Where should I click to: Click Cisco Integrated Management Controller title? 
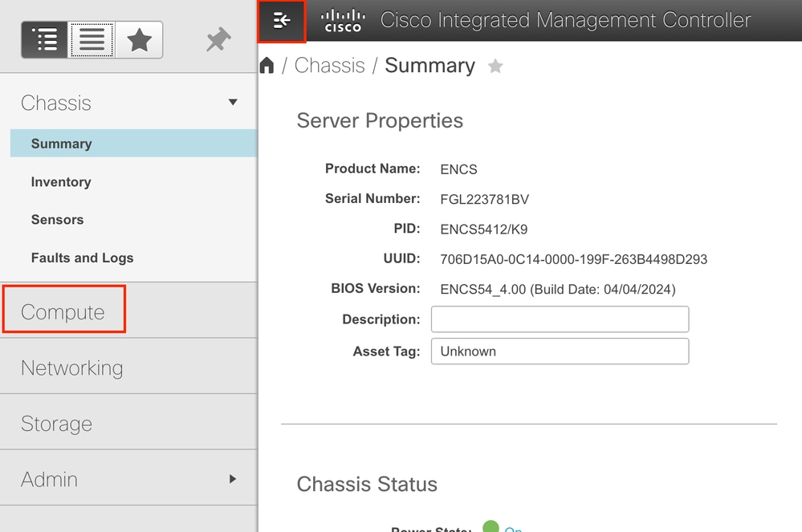566,20
